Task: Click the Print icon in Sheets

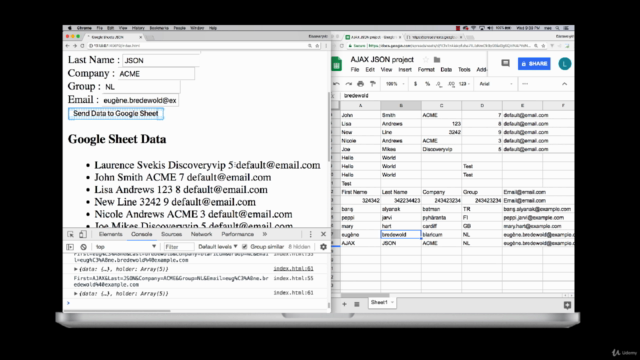Action: click(x=360, y=84)
